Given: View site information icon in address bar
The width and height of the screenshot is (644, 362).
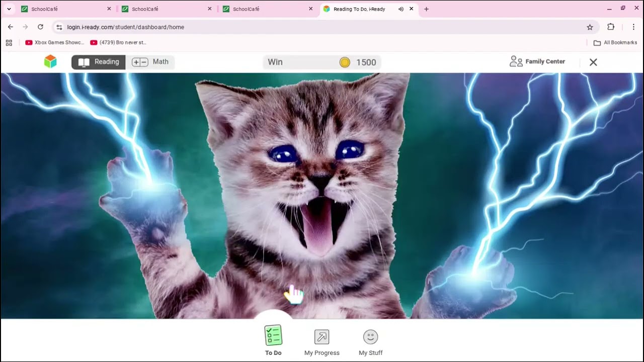Looking at the screenshot, I should pos(59,27).
